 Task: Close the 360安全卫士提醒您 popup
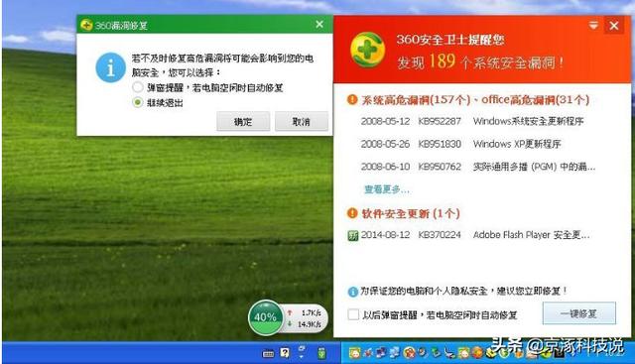coord(614,26)
